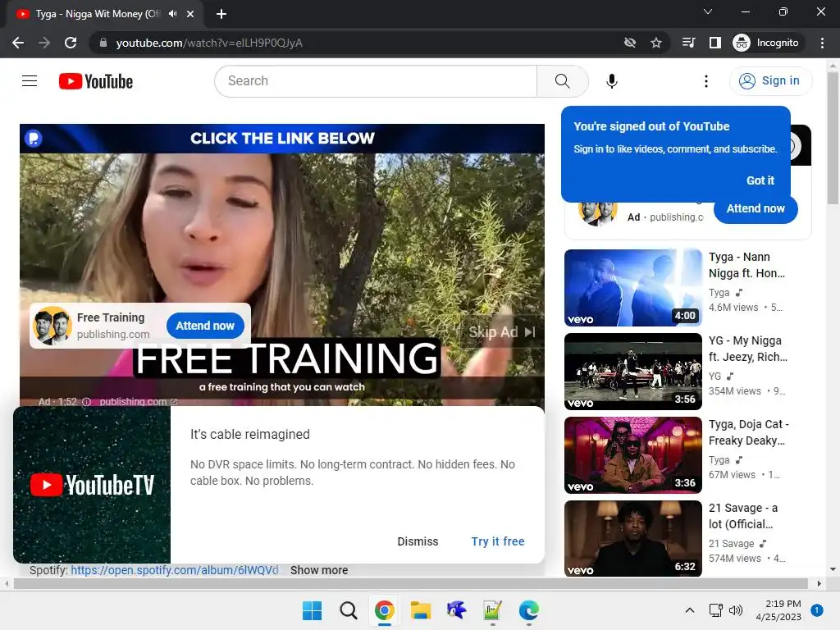The image size is (840, 630).
Task: Mute the tab via speaker icon
Action: pos(172,14)
